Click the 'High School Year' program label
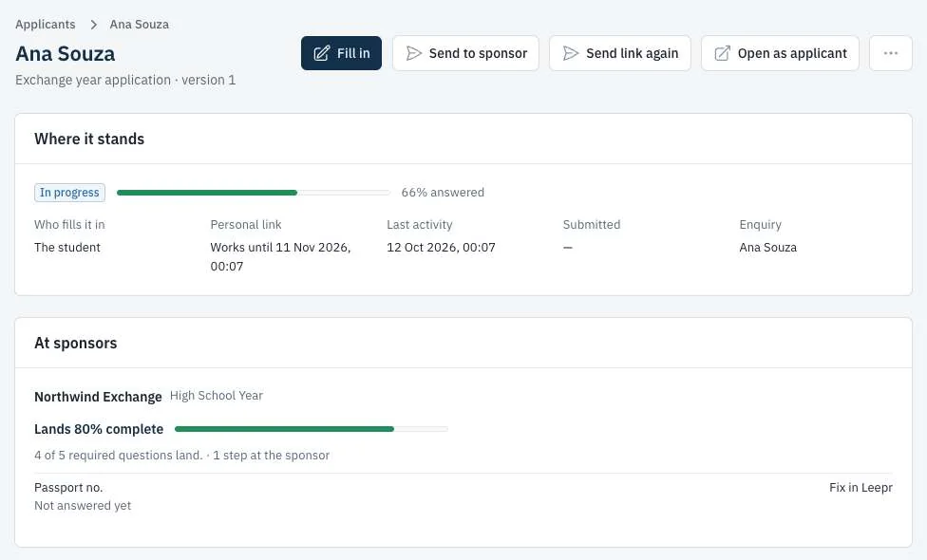 [217, 396]
